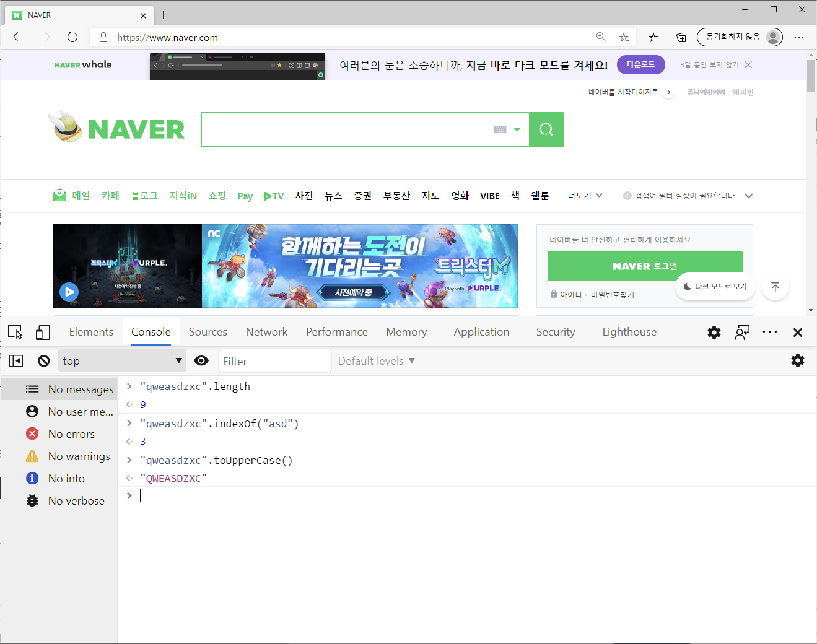Open a new browser tab
This screenshot has height=644, width=817.
pyautogui.click(x=164, y=15)
